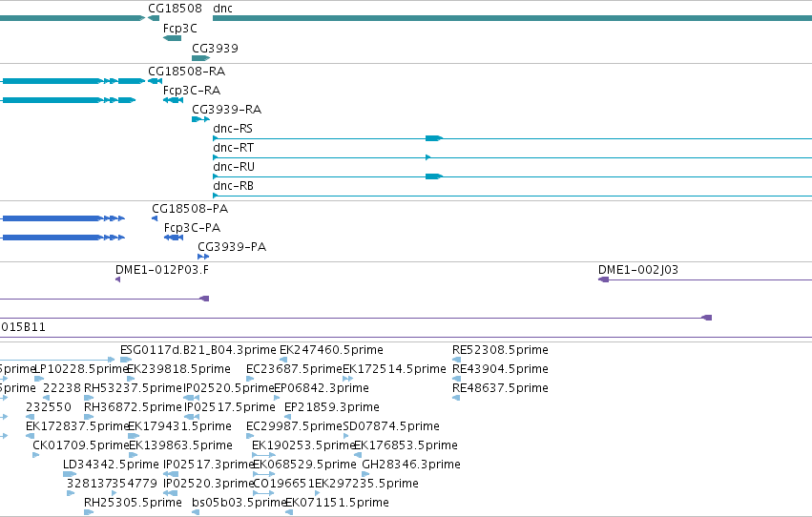Click EST label EK172837.5prime

77,426
